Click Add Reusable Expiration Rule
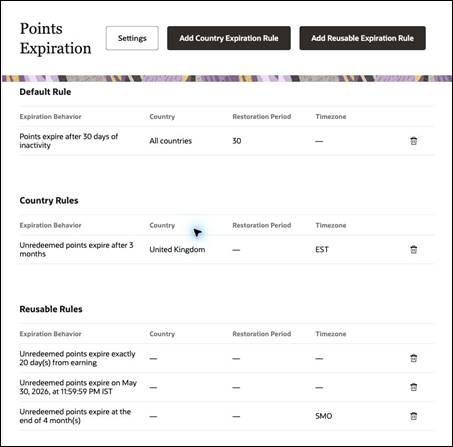 [362, 38]
